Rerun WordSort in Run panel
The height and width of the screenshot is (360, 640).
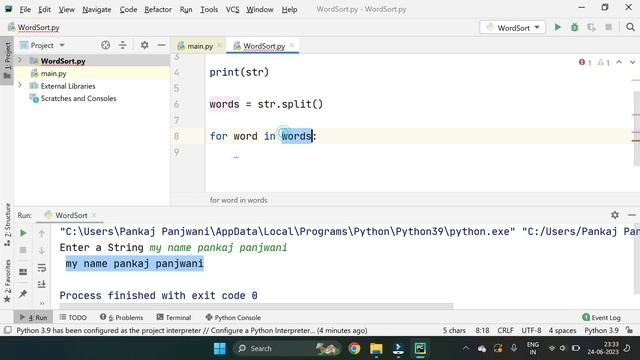tap(23, 233)
